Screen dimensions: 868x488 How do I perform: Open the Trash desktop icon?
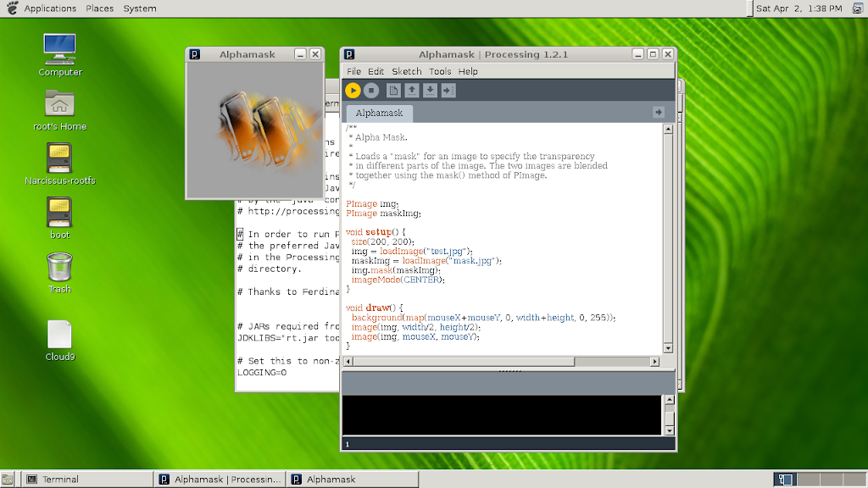(59, 268)
